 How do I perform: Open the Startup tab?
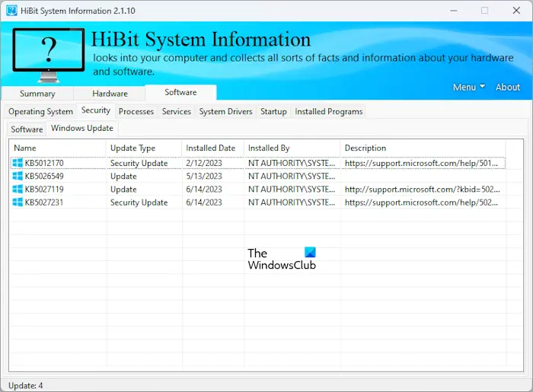point(273,112)
